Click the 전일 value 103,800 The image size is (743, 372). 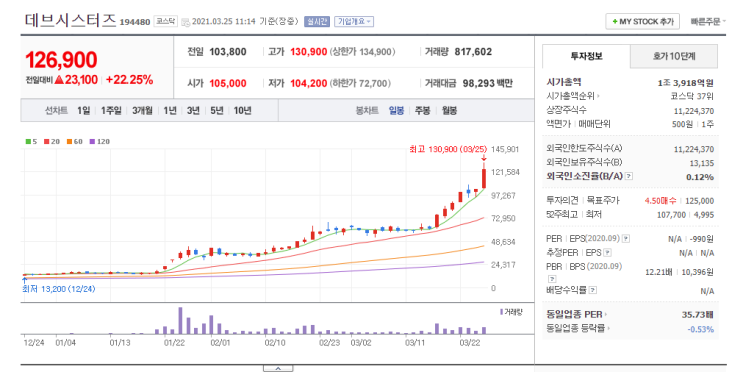coord(227,52)
